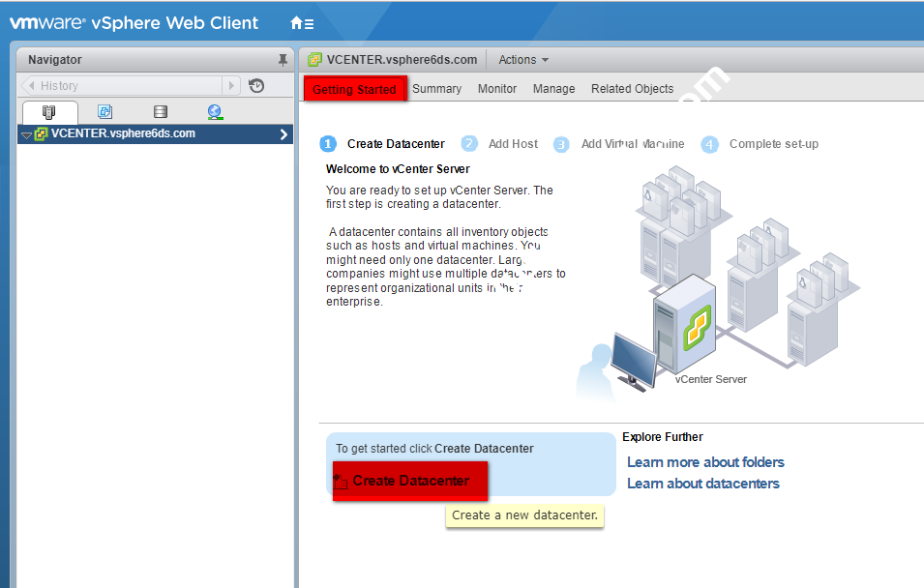
Task: Open the vSphere home menu icon
Action: [301, 23]
